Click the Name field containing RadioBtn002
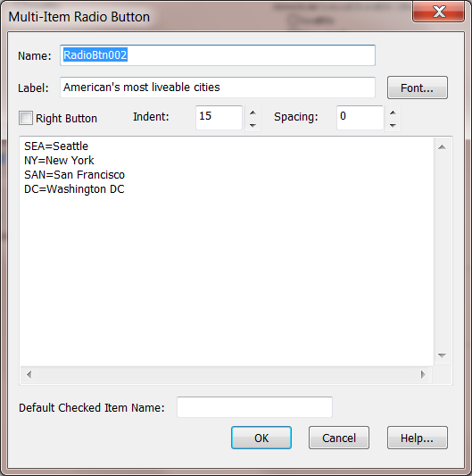 click(x=218, y=55)
